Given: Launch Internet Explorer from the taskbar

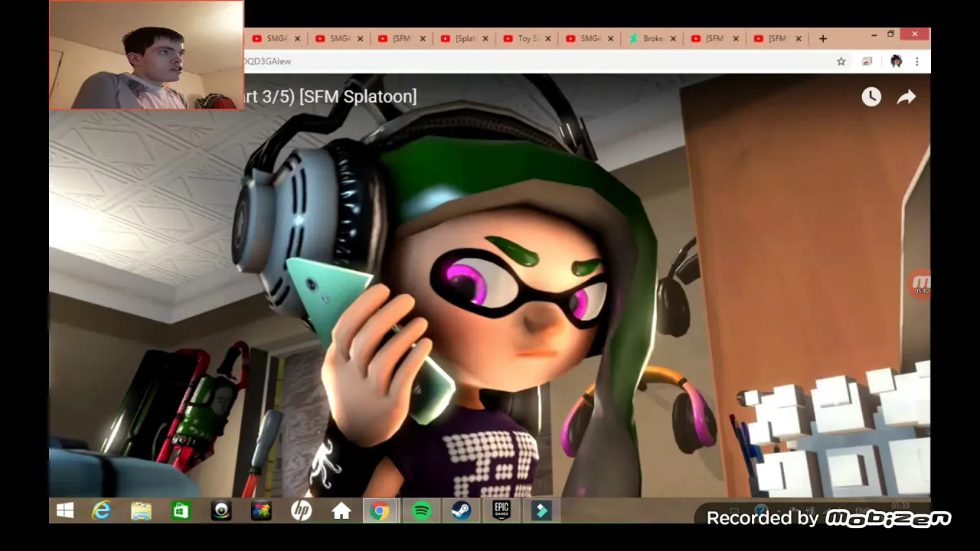Looking at the screenshot, I should coord(101,510).
